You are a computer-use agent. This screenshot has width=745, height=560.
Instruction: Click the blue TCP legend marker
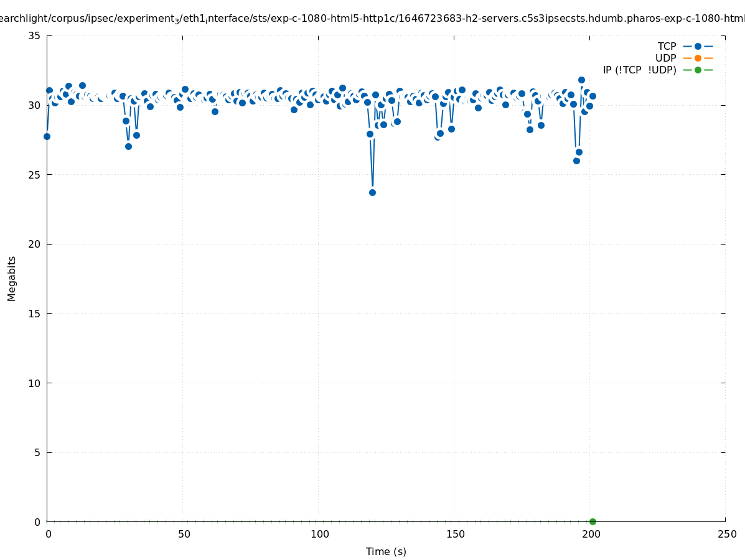click(698, 46)
